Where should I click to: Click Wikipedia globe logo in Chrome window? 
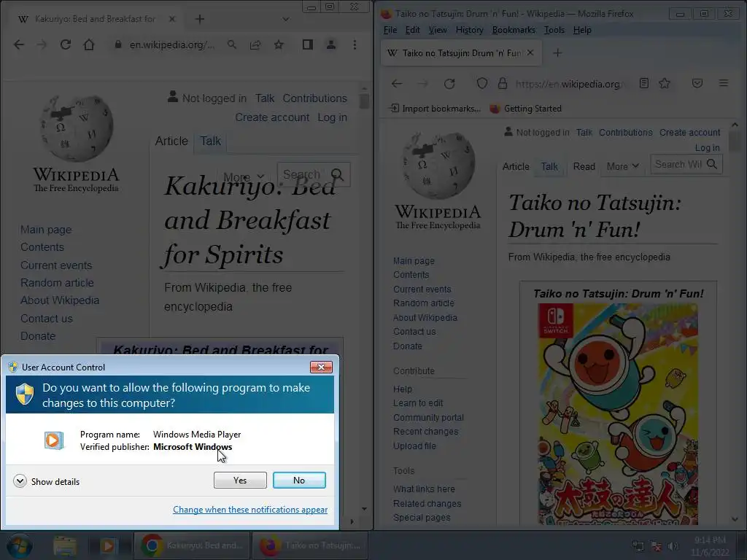76,128
